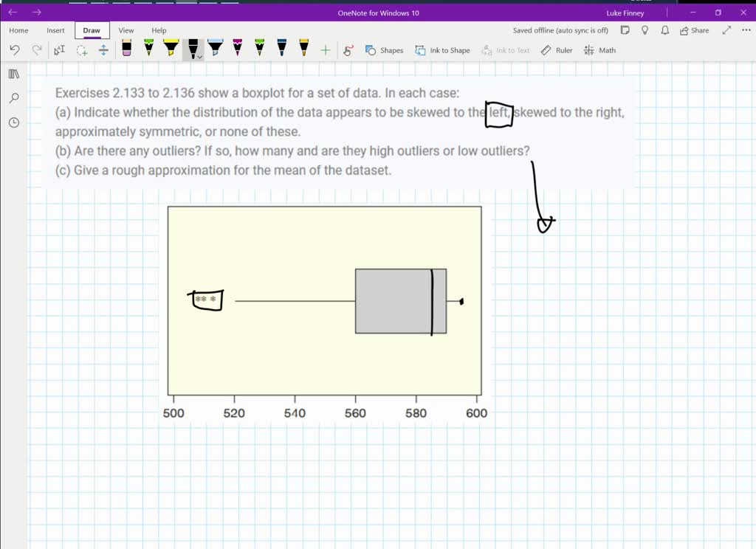
Task: Open the Math assistant
Action: [599, 50]
